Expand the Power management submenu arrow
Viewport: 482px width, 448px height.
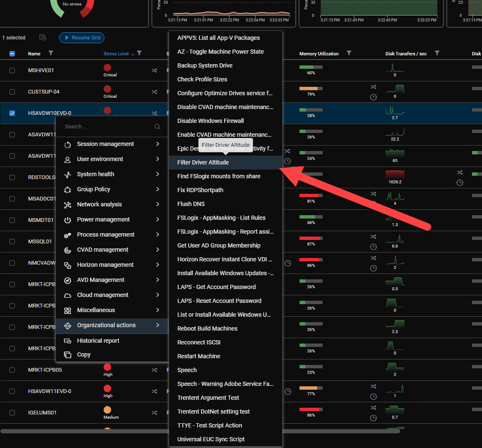[158, 219]
